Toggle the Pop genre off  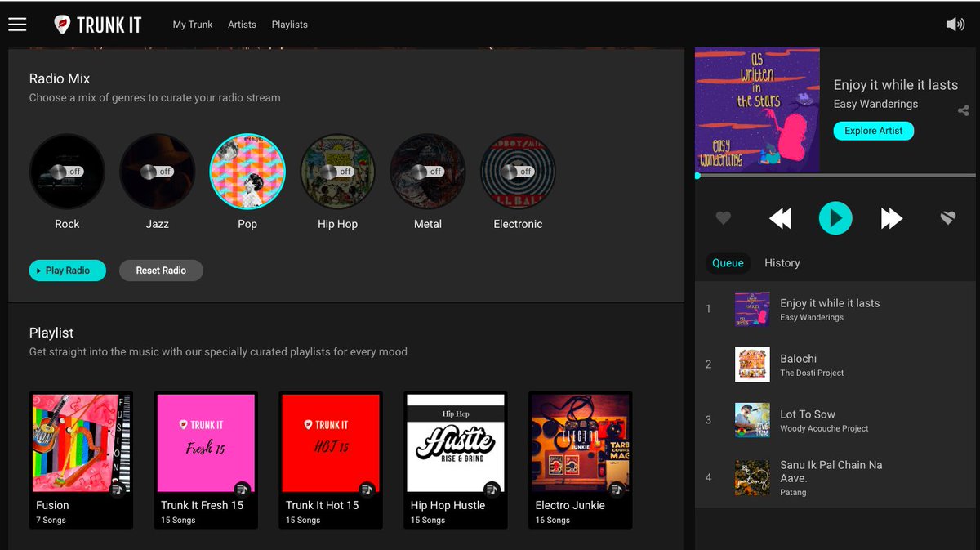click(247, 172)
